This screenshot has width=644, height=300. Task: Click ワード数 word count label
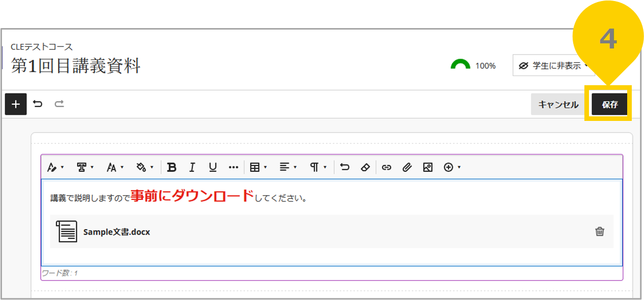point(60,273)
